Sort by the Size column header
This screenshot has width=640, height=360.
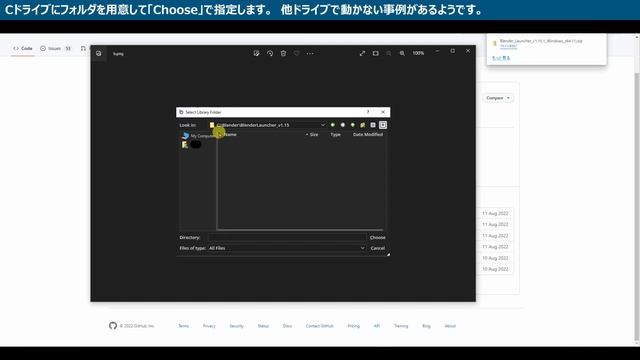tap(313, 134)
